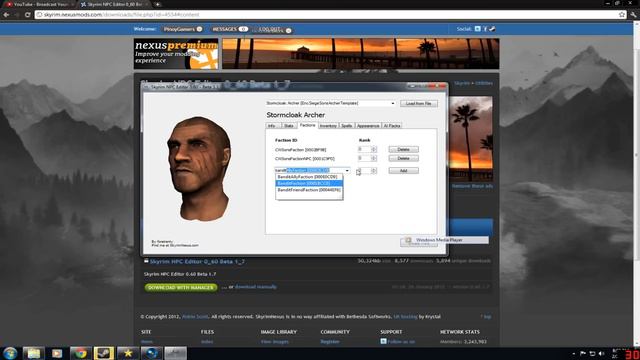640x360 pixels.
Task: Switch to the Stats tab
Action: [x=289, y=126]
